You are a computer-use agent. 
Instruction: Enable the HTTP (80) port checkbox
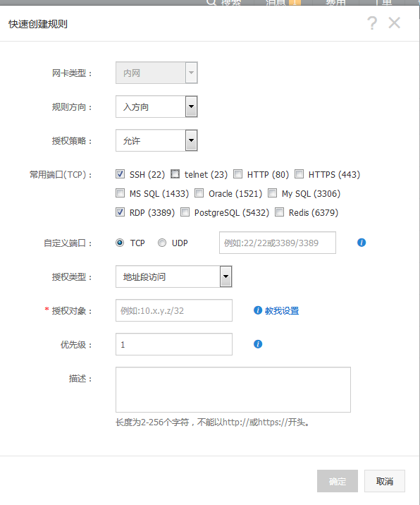(238, 174)
